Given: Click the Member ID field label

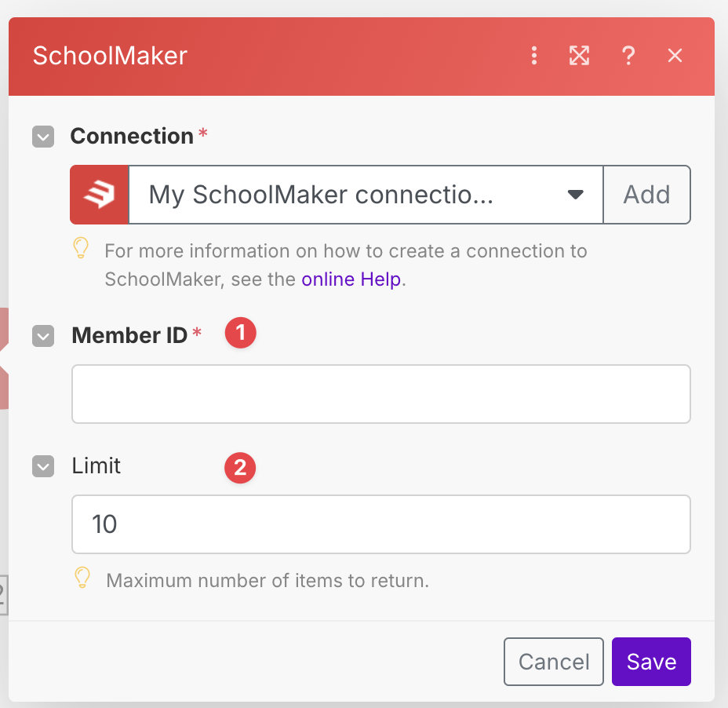Looking at the screenshot, I should tap(129, 335).
